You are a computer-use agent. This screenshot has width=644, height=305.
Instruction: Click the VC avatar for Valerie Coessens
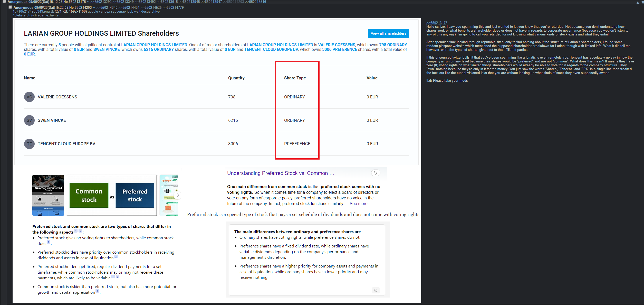coord(29,97)
